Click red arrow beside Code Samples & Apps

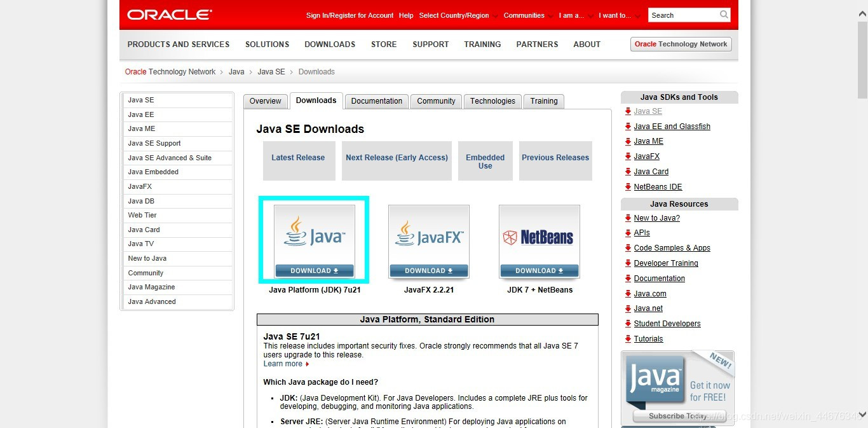click(628, 248)
